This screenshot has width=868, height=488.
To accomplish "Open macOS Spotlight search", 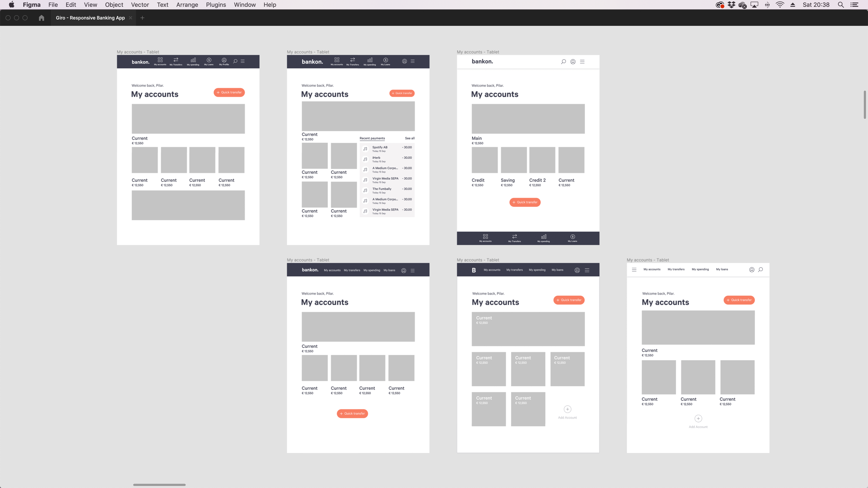I will pyautogui.click(x=841, y=5).
